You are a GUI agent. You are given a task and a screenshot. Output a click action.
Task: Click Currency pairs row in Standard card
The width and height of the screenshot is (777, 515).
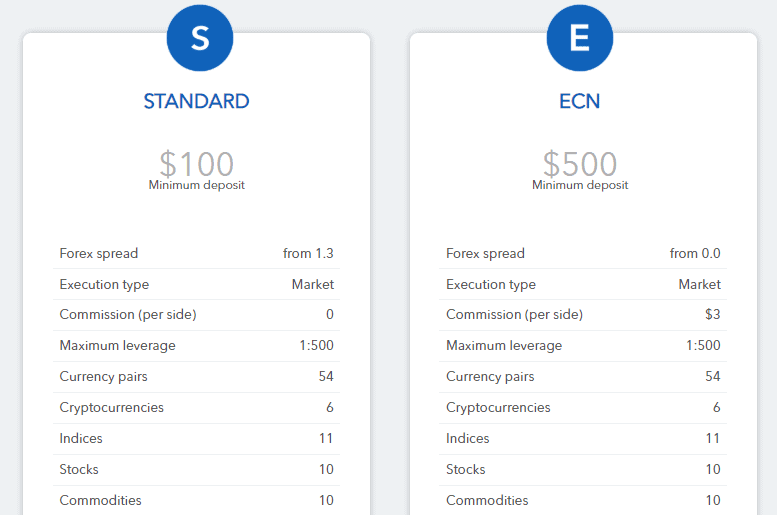click(196, 377)
